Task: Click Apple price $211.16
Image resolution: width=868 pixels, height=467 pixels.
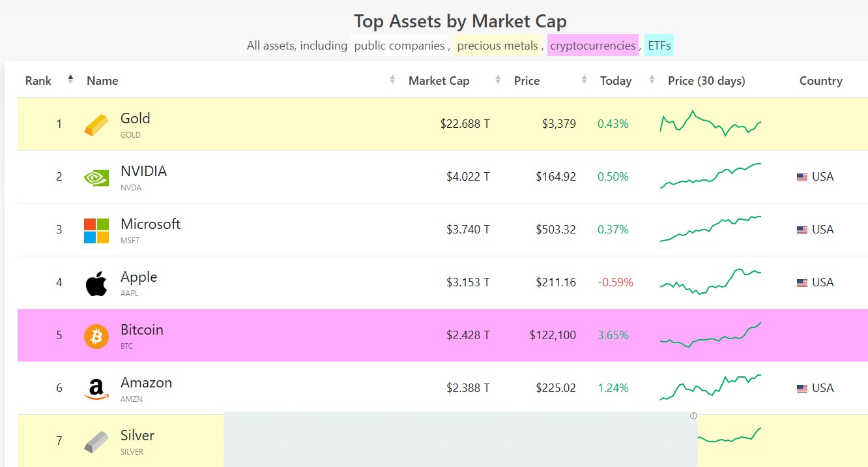Action: point(556,282)
